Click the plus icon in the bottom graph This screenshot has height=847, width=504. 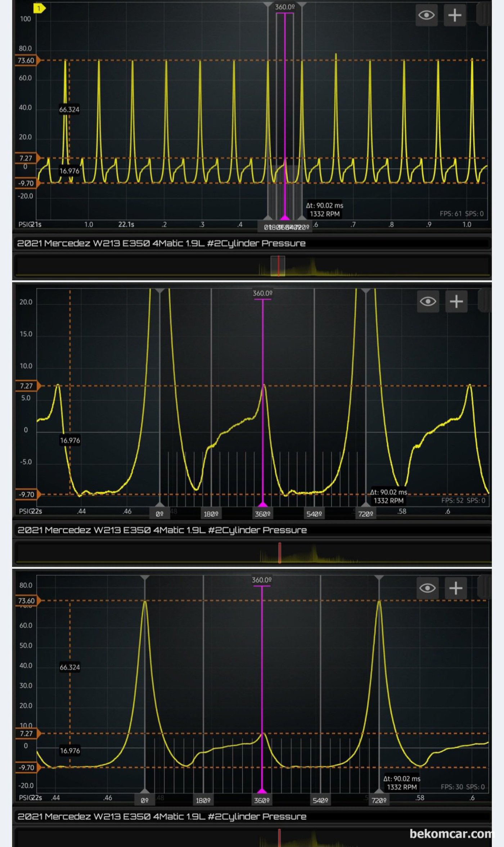point(455,588)
